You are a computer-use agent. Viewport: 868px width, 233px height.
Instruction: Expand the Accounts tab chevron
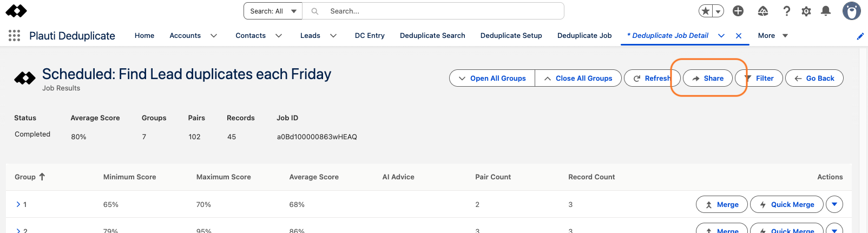(214, 36)
